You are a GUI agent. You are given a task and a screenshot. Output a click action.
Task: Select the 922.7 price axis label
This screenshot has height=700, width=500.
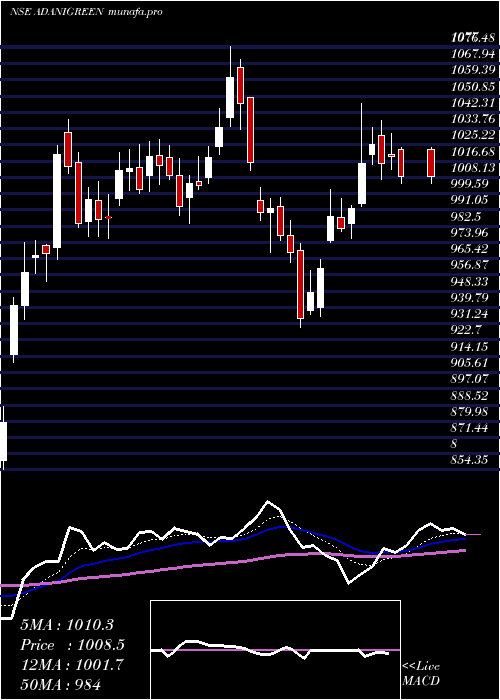[466, 329]
